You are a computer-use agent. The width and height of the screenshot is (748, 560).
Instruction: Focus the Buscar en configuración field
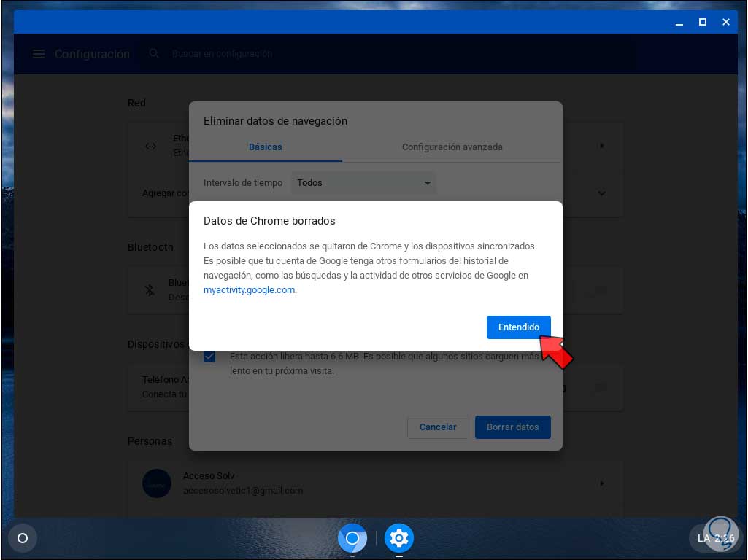[x=388, y=54]
